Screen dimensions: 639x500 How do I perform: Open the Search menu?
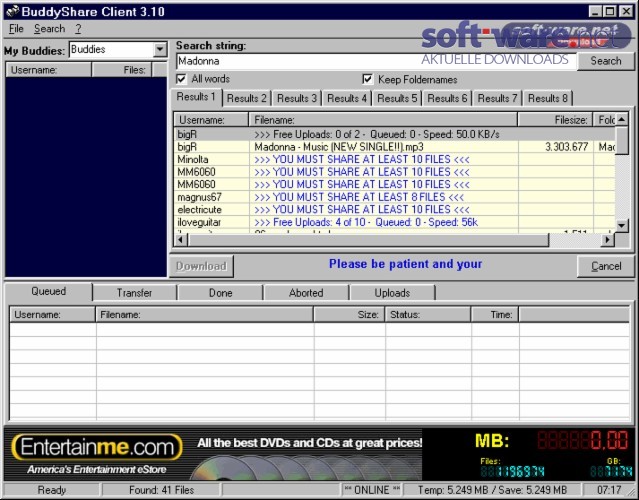click(49, 29)
